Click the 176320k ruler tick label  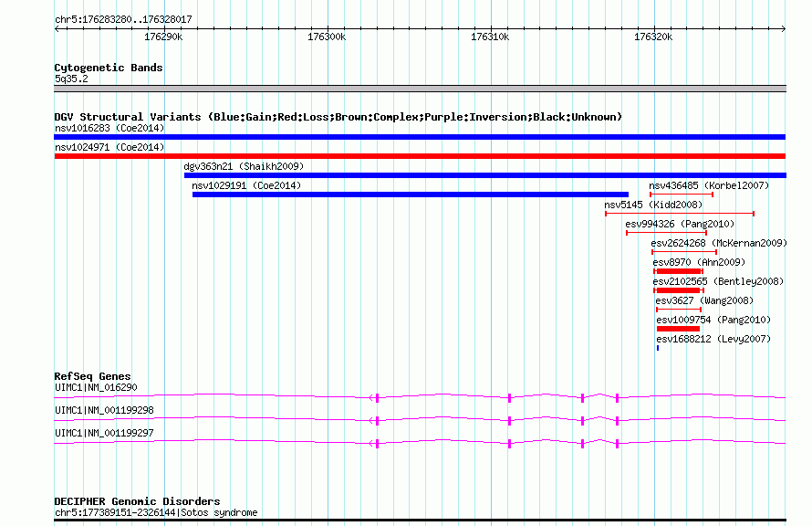[653, 37]
